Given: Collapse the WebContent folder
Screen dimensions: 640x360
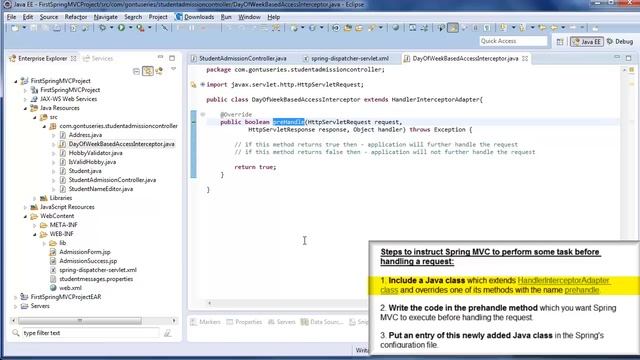Looking at the screenshot, I should pyautogui.click(x=25, y=216).
